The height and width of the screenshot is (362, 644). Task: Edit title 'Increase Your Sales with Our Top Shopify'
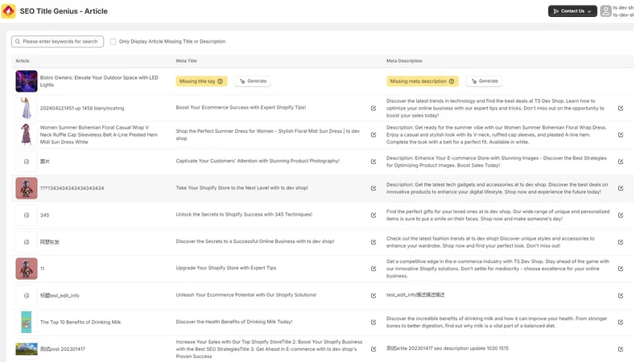click(374, 349)
